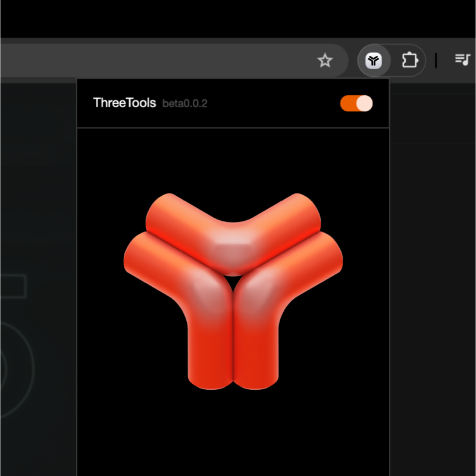
Task: Bookmark this page with the star icon
Action: point(325,60)
